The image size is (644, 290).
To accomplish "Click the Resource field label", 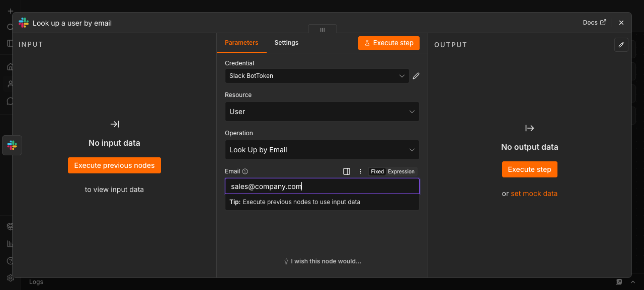I will (x=238, y=95).
